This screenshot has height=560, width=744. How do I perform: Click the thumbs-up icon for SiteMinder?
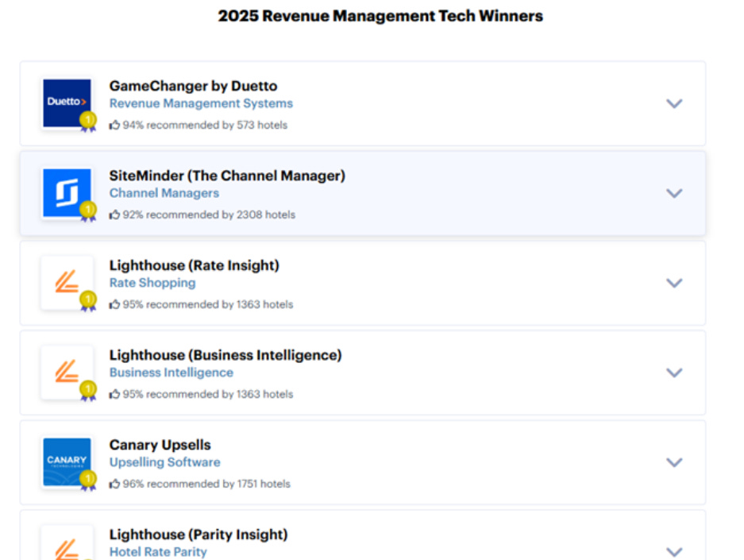click(114, 214)
